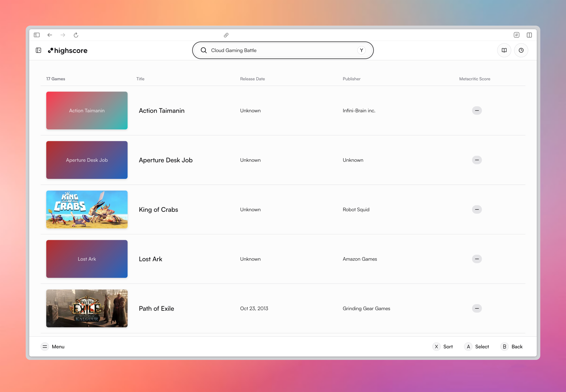Reload the page
This screenshot has width=566, height=392.
[76, 35]
